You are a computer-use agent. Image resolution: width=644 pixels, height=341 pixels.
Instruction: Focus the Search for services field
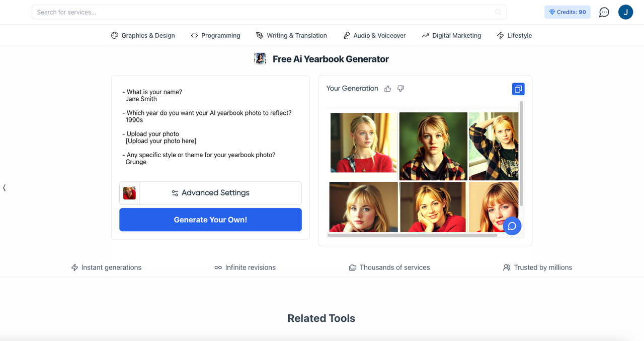pyautogui.click(x=262, y=12)
